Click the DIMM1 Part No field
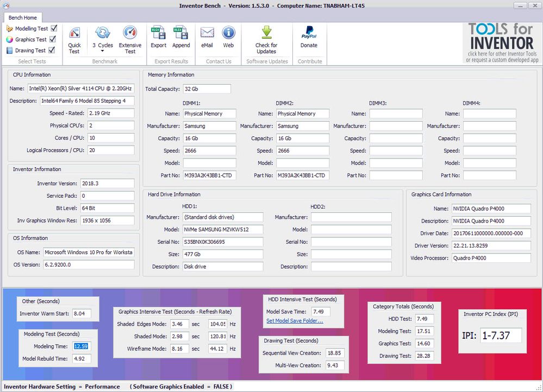Viewport: 543px width, 392px height. click(209, 175)
